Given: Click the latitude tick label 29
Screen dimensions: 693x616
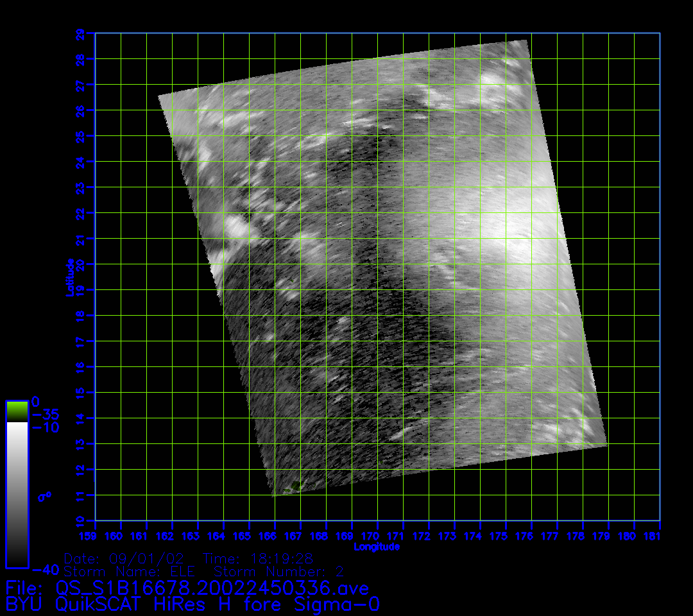Looking at the screenshot, I should tap(80, 33).
